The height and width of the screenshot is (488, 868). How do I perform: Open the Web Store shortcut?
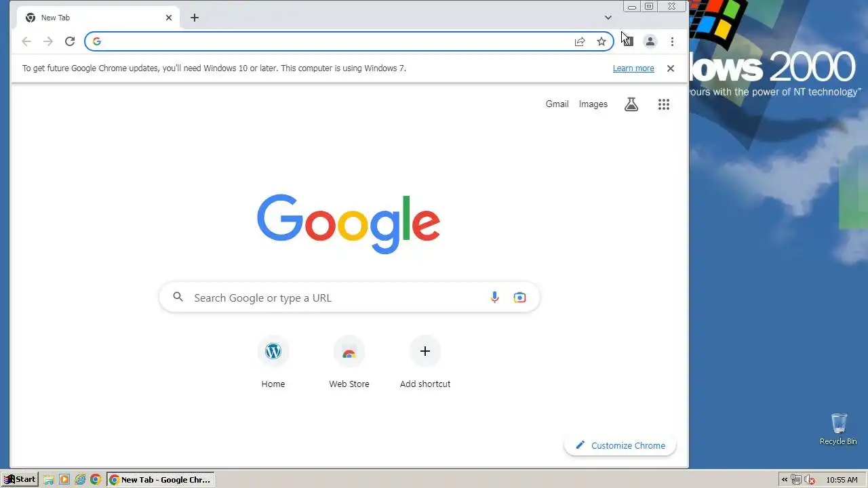point(349,363)
